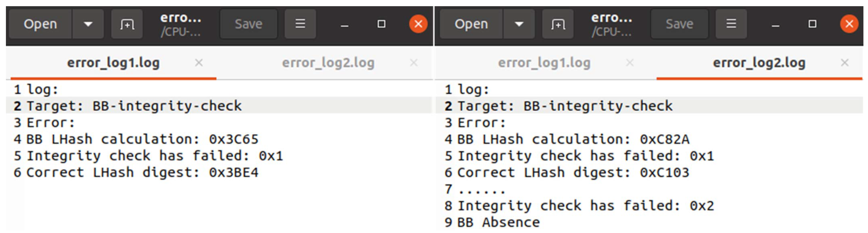
Task: Close the error_log2.log tab in right window
Action: 844,63
